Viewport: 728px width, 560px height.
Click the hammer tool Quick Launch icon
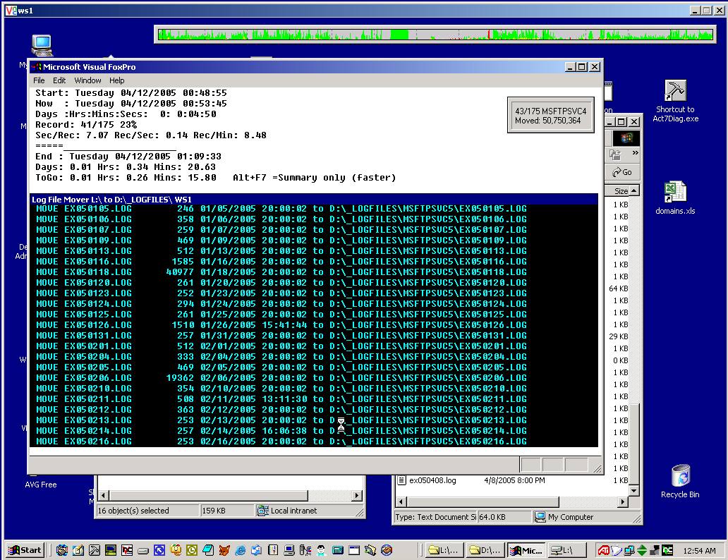coord(95,550)
